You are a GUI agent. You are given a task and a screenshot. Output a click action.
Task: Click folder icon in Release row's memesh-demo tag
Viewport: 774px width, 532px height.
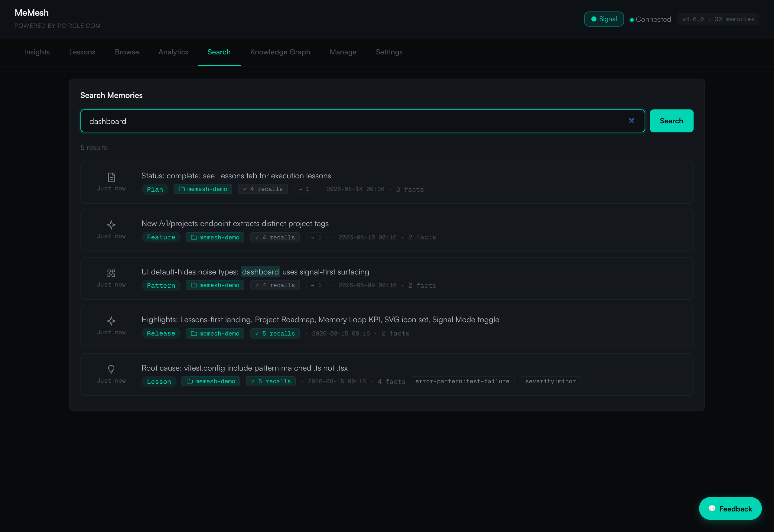tap(194, 333)
